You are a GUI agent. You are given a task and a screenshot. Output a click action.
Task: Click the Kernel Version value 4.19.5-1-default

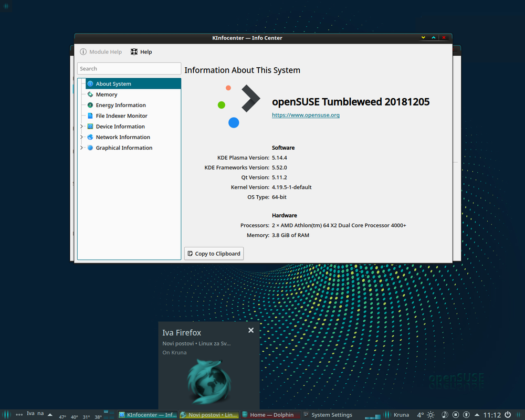pyautogui.click(x=291, y=187)
